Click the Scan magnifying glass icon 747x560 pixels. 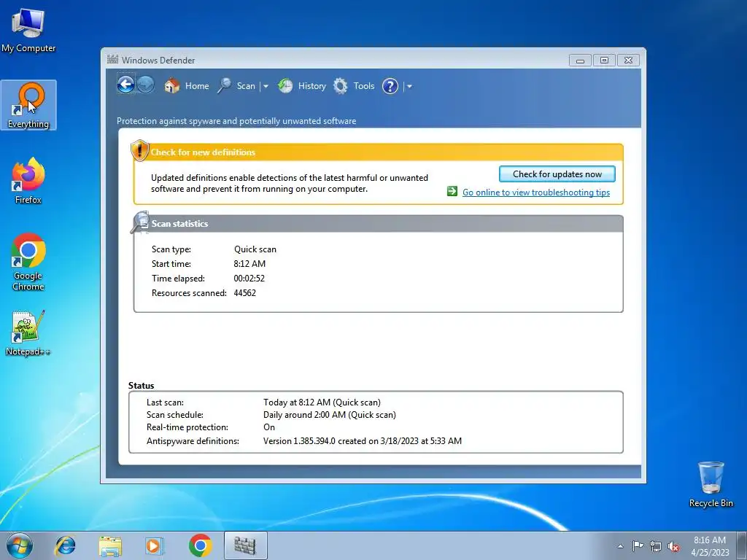[225, 86]
